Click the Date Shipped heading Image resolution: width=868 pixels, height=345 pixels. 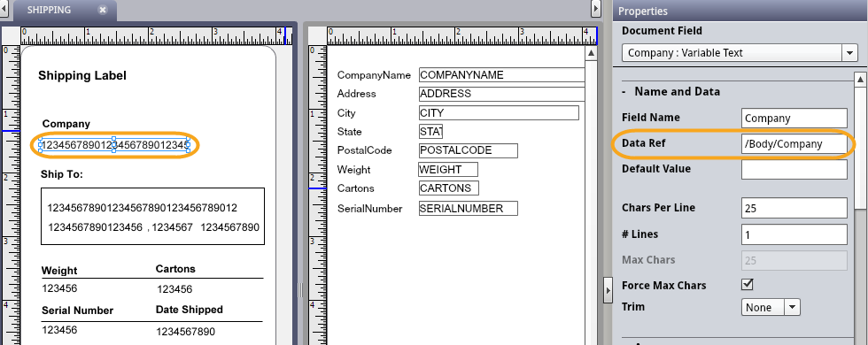(x=190, y=310)
